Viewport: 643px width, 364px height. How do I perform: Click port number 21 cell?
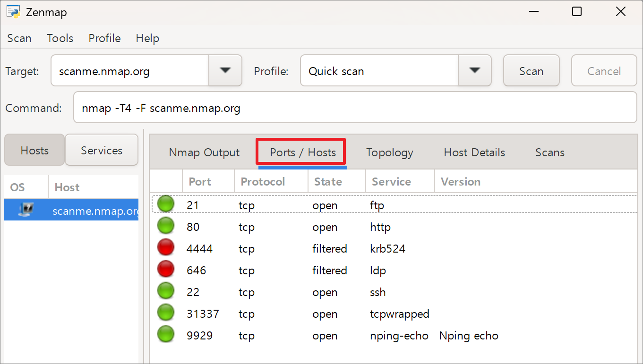[x=193, y=205]
